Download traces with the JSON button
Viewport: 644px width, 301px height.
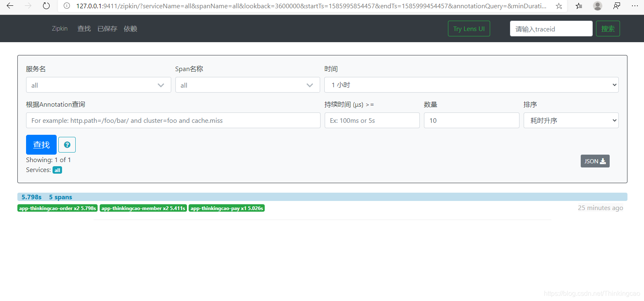pyautogui.click(x=595, y=161)
